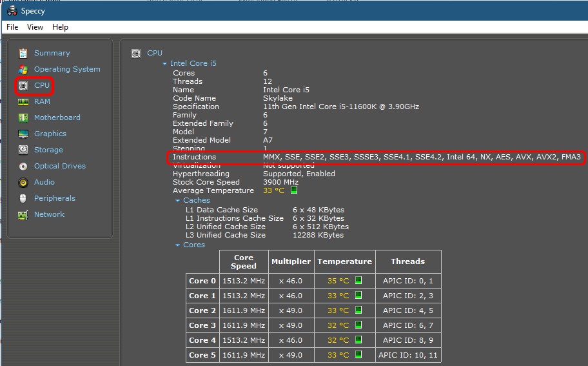This screenshot has height=366, width=588.
Task: Click the Instructions row label
Action: (x=194, y=158)
